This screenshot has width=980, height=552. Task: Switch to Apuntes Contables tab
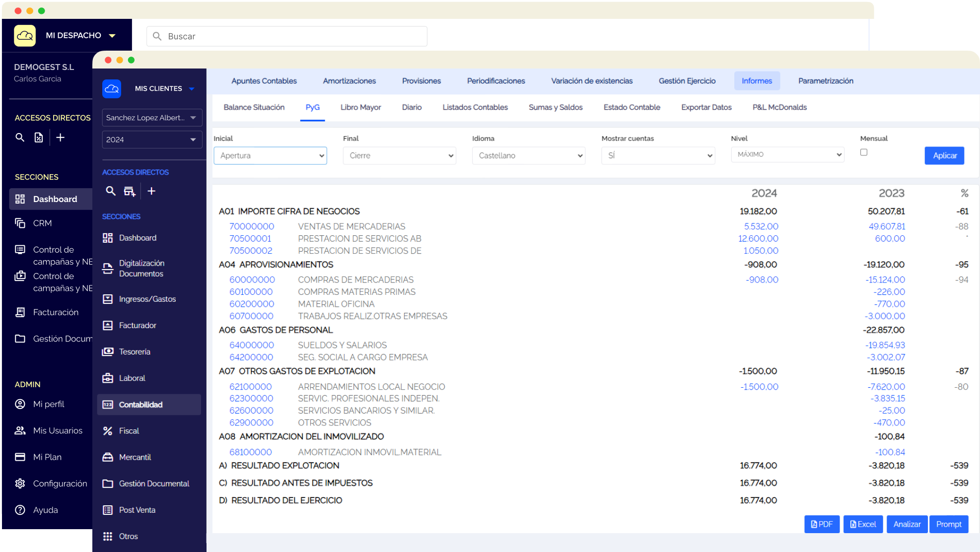pos(264,81)
